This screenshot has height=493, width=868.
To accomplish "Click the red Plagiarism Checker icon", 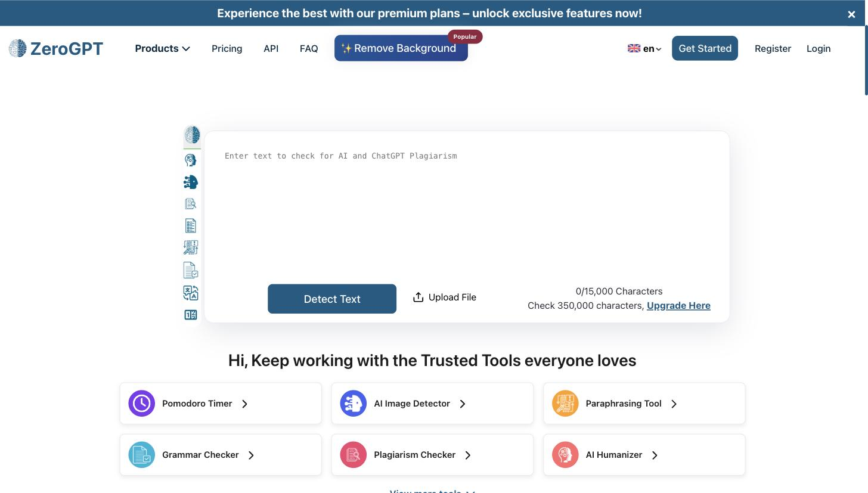I will coord(354,455).
